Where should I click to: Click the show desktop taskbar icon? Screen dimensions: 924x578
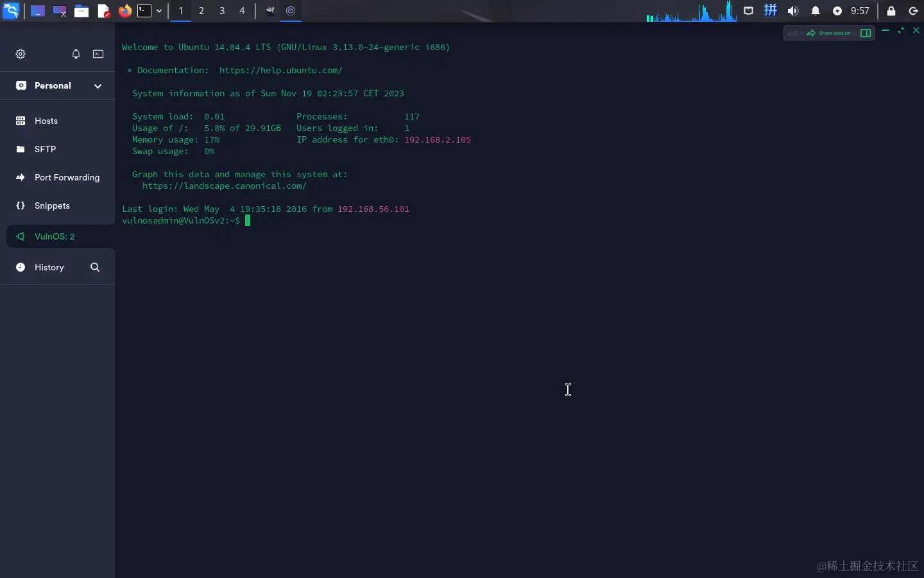point(38,11)
